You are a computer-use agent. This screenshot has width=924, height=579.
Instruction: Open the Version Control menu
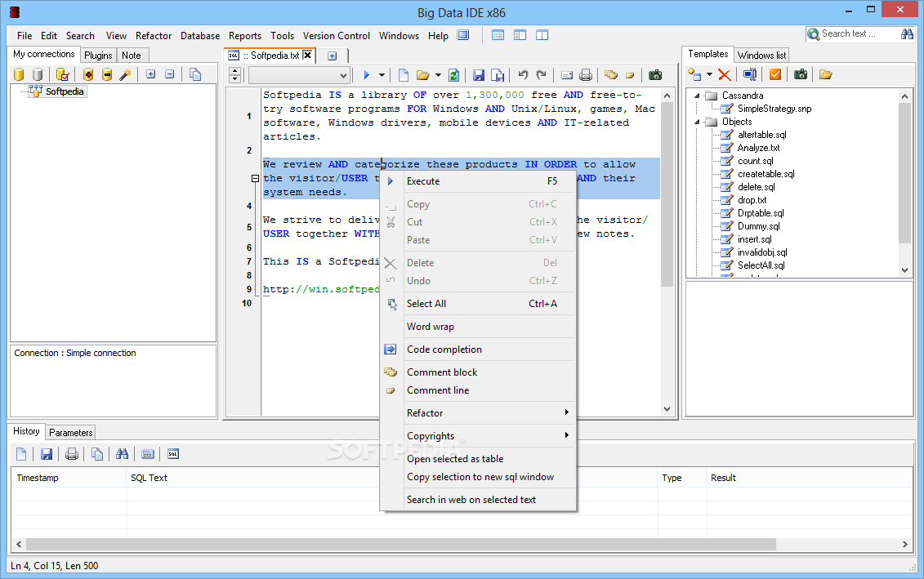coord(337,36)
